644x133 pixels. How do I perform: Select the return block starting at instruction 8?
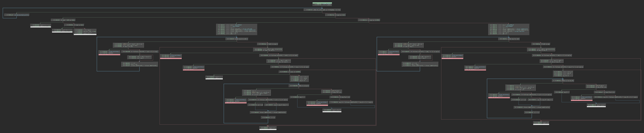point(62,31)
